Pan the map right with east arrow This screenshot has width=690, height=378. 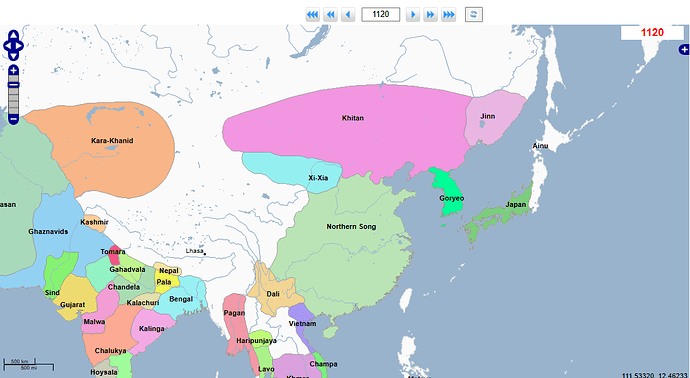pos(19,45)
